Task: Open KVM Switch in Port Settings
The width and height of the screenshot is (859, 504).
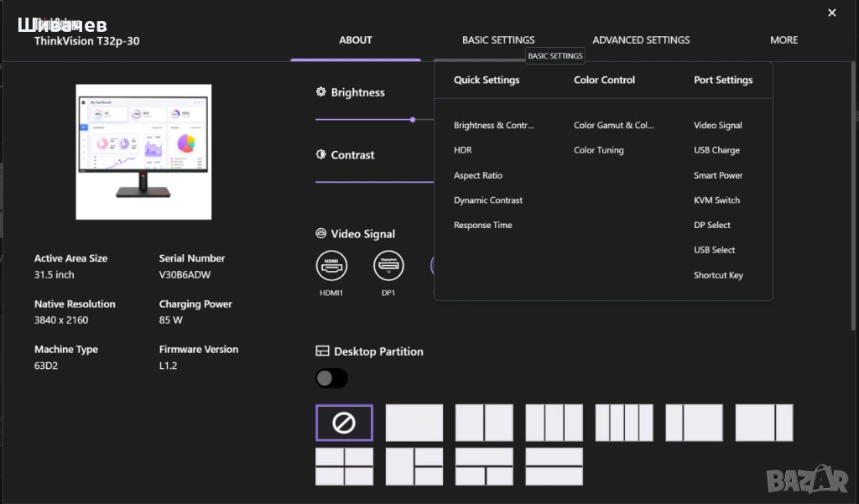Action: click(x=716, y=200)
